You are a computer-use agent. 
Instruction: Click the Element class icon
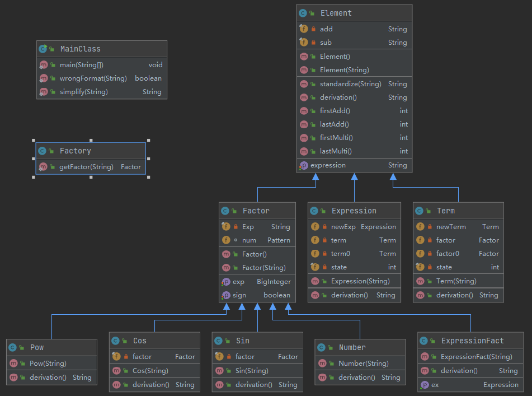[303, 13]
